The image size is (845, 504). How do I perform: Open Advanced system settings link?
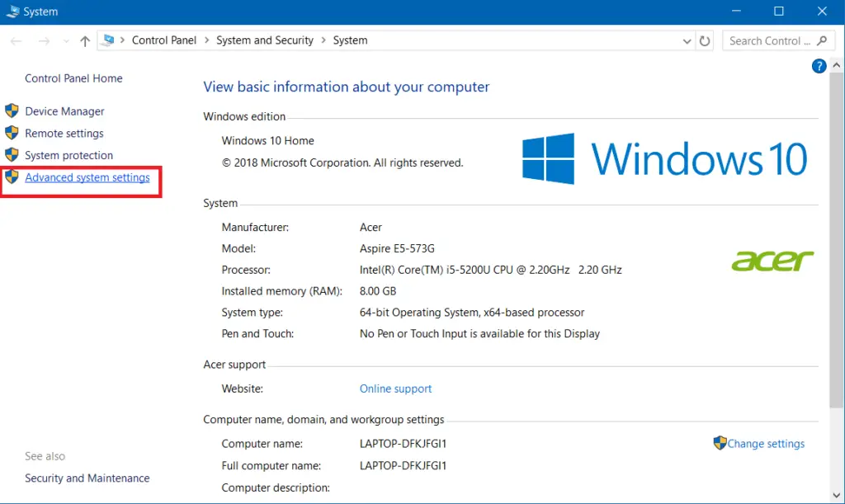[87, 177]
